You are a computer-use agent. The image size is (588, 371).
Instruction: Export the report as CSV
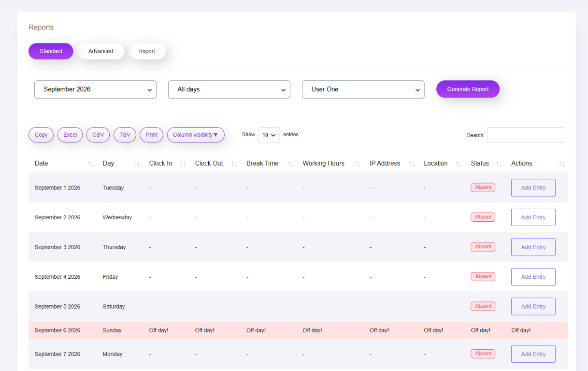[98, 135]
